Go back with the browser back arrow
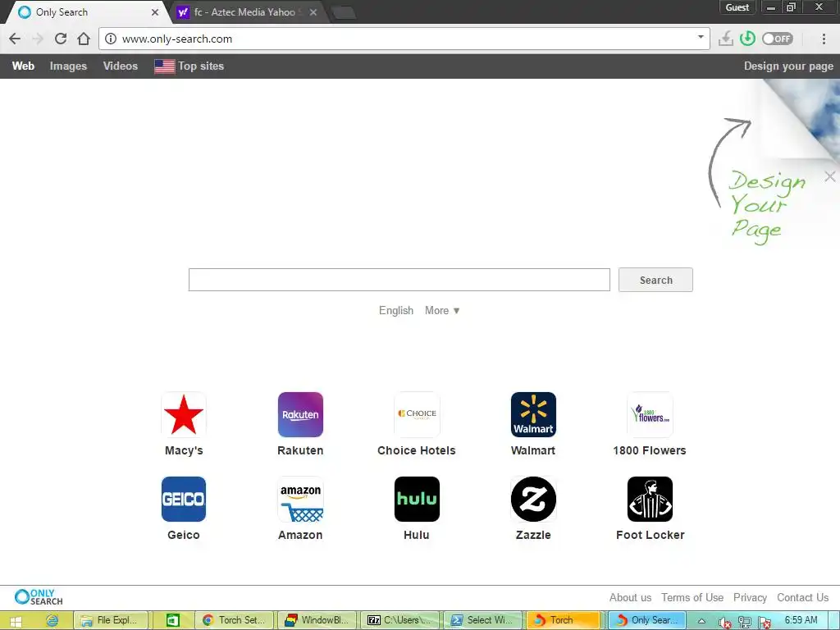 click(x=15, y=39)
